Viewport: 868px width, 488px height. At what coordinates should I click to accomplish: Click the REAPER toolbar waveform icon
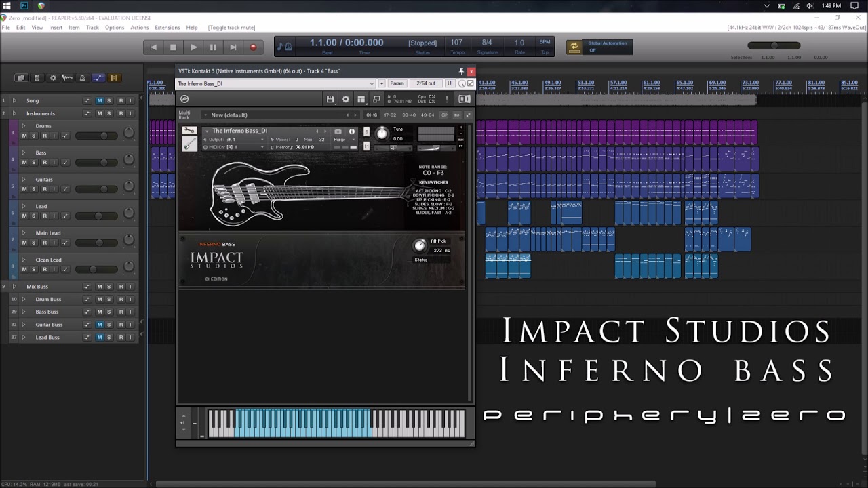click(x=67, y=78)
